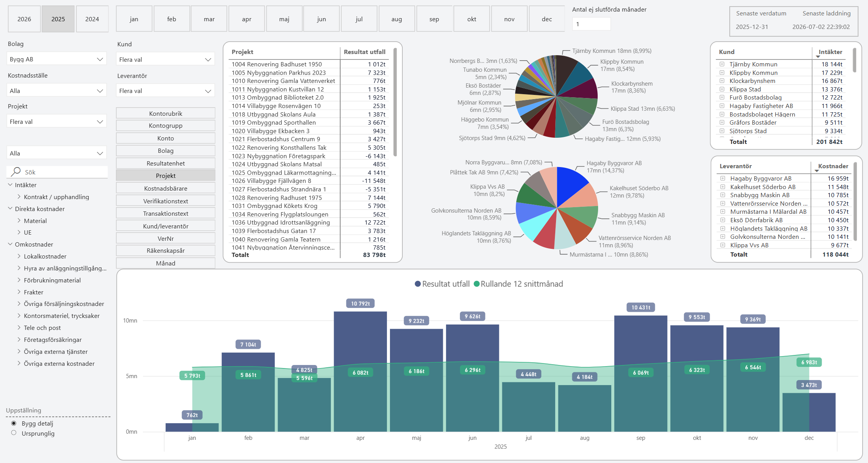Collapse the Direkta kostnader tree node
The height and width of the screenshot is (463, 868).
pos(10,208)
